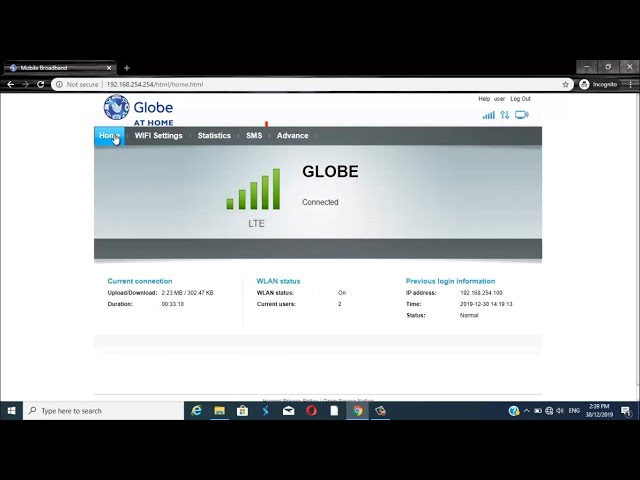Open the Advance tab
Screen dimensions: 640x480
(292, 136)
